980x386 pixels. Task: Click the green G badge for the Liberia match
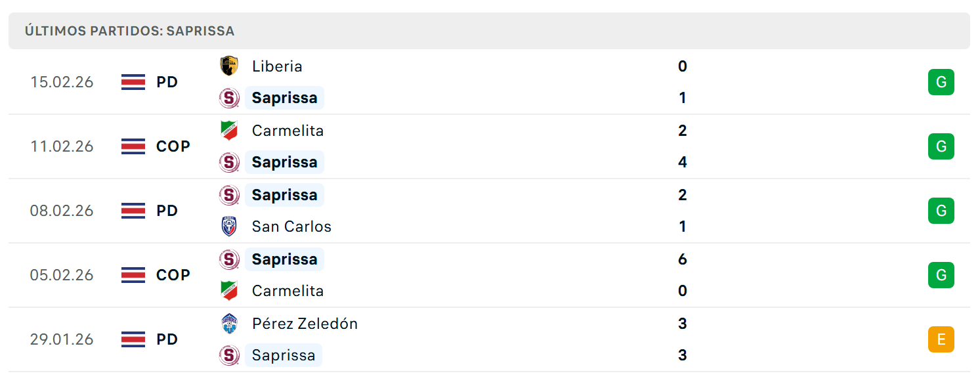[941, 82]
